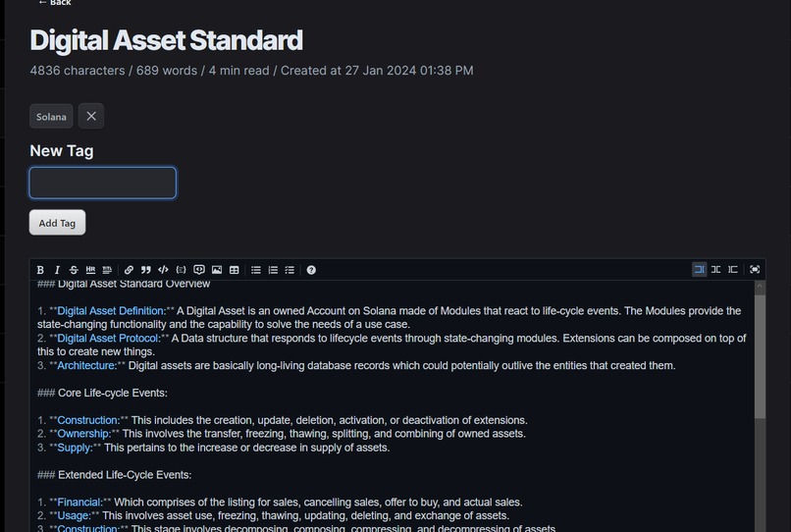This screenshot has height=532, width=791.
Task: Insert inline code with the code icon
Action: pos(163,270)
